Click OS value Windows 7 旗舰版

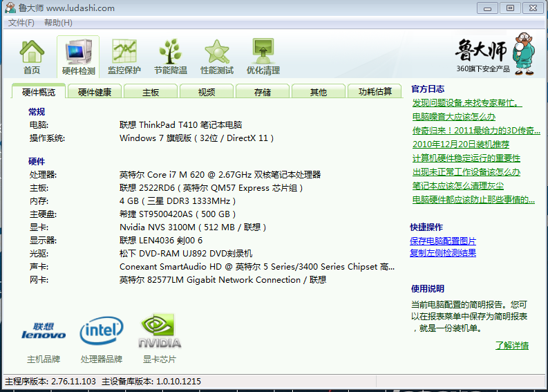point(196,138)
